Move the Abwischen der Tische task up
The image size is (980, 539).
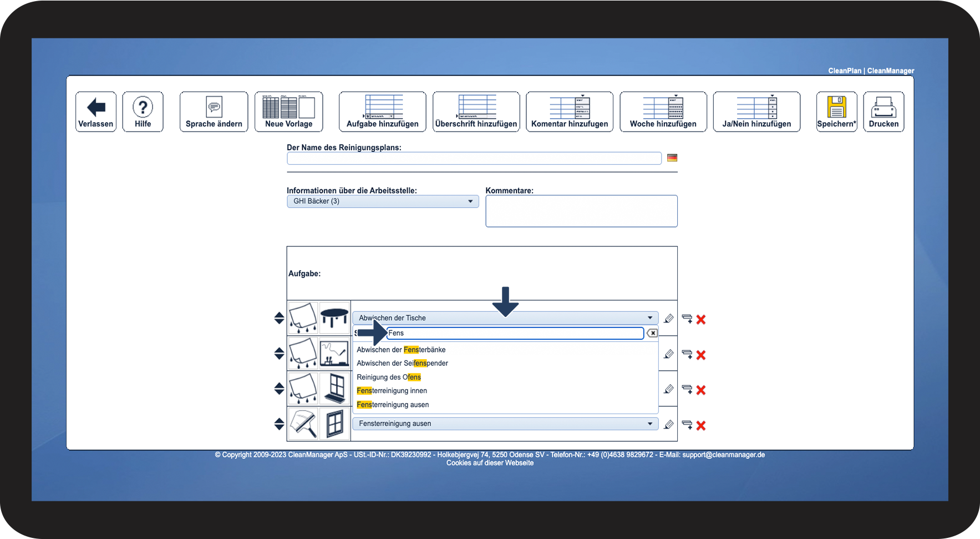pyautogui.click(x=279, y=314)
